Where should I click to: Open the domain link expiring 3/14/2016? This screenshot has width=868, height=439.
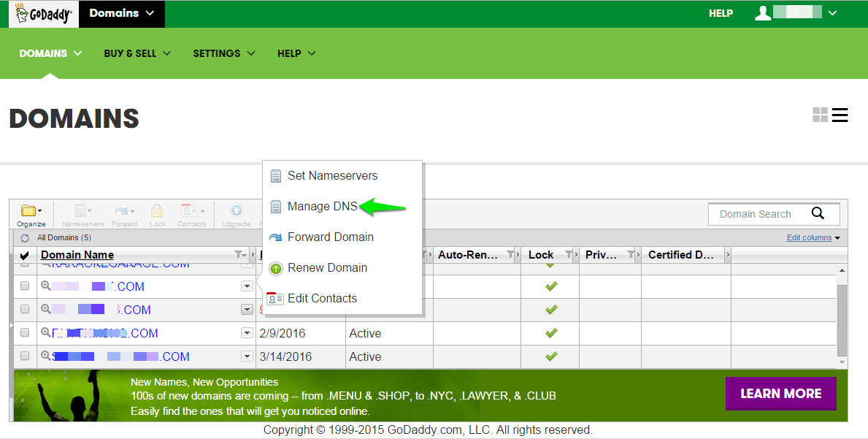point(120,356)
